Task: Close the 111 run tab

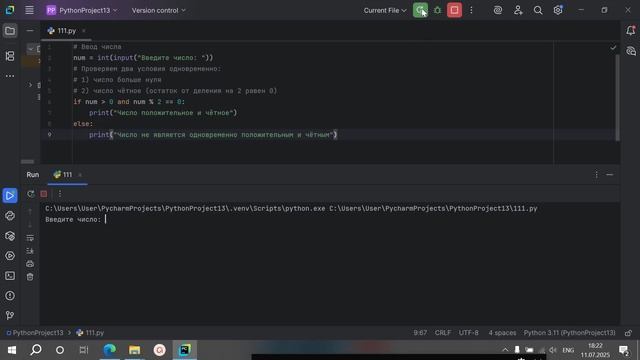Action: tap(80, 175)
